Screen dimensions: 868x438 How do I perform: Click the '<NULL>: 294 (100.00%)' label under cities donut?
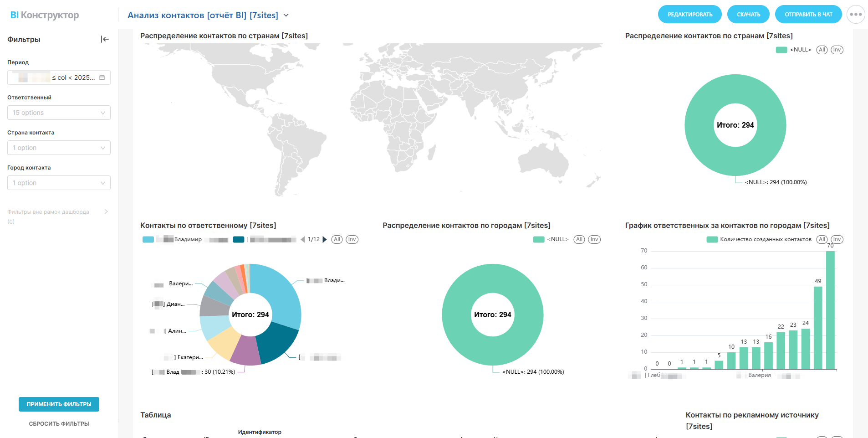(x=533, y=372)
